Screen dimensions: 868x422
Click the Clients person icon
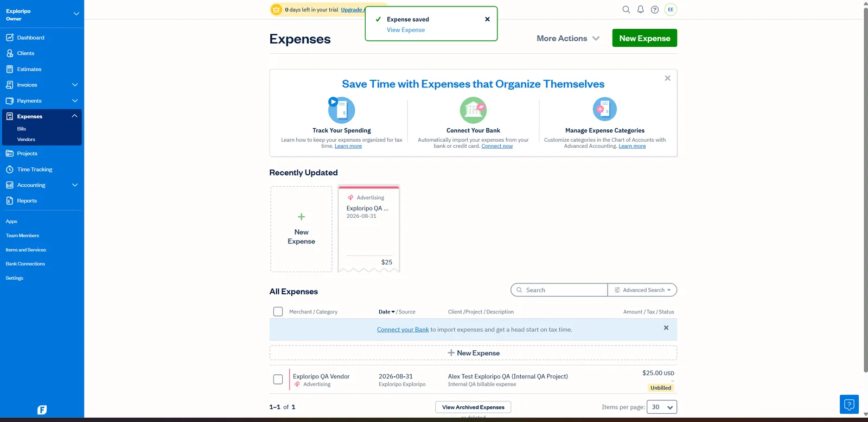pyautogui.click(x=10, y=53)
